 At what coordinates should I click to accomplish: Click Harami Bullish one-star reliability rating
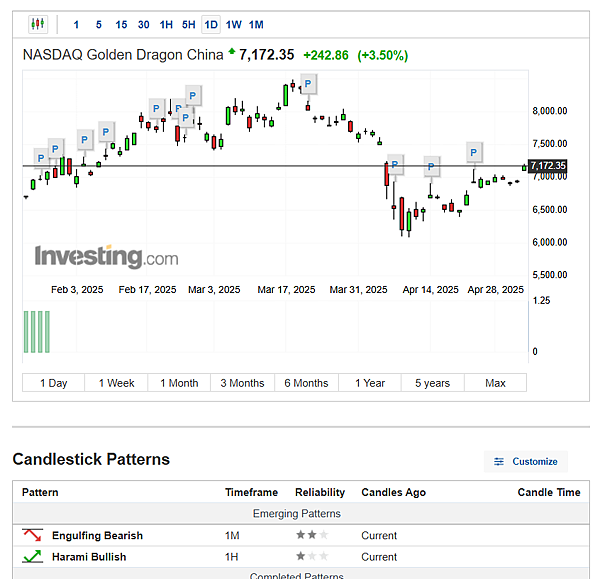(x=312, y=556)
